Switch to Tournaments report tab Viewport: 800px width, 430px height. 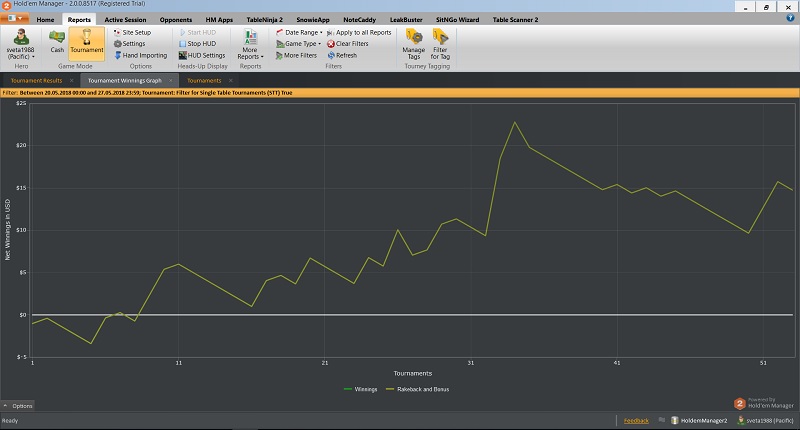pos(204,81)
